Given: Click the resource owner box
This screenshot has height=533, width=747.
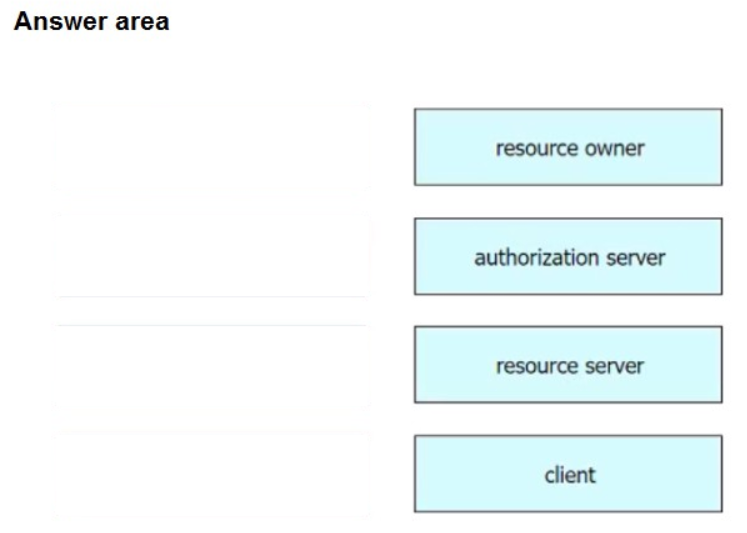Looking at the screenshot, I should 567,147.
